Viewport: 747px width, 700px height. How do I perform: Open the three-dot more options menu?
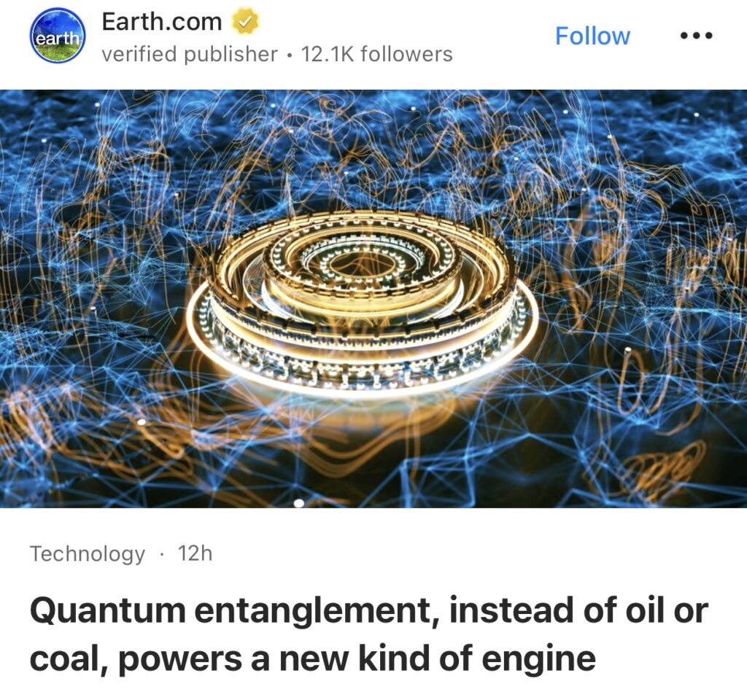696,35
